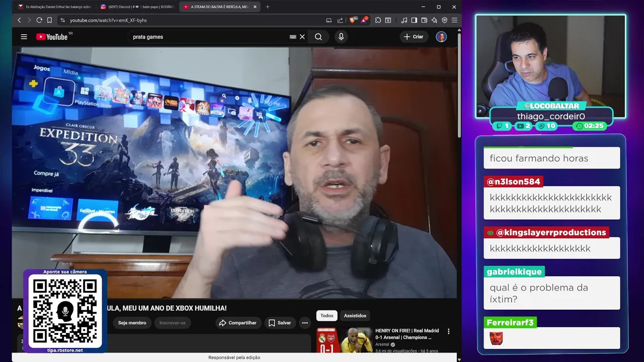Open 'HENRY ON FIRE!' video title

click(407, 334)
